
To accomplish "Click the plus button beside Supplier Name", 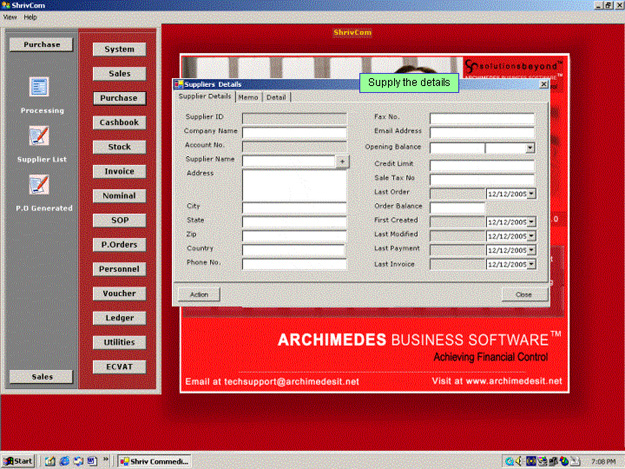I will pyautogui.click(x=341, y=160).
